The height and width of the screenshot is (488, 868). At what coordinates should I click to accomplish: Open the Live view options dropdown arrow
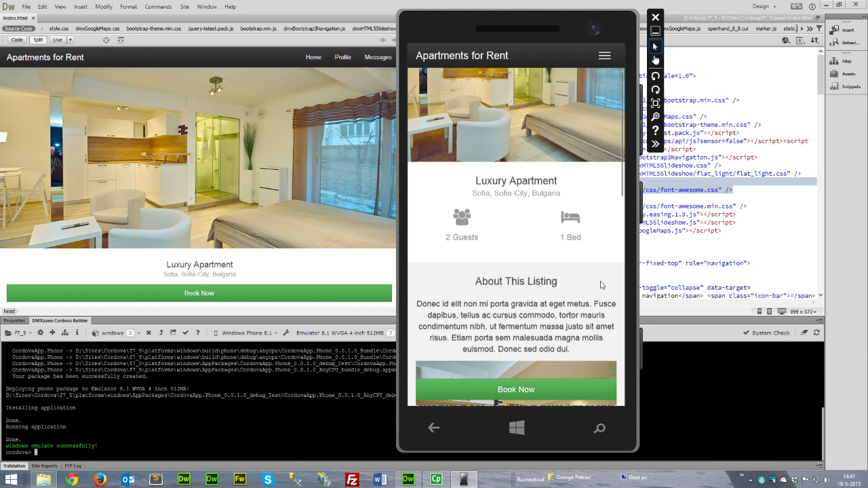(71, 40)
